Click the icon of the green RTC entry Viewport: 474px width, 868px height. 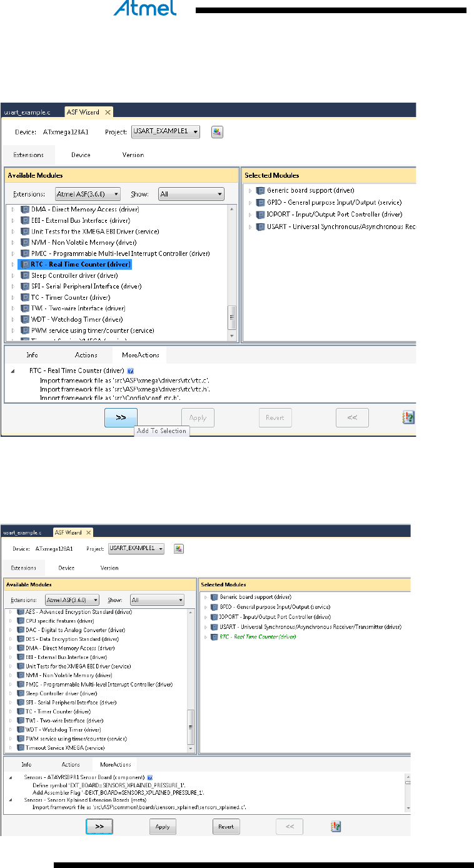tap(214, 636)
